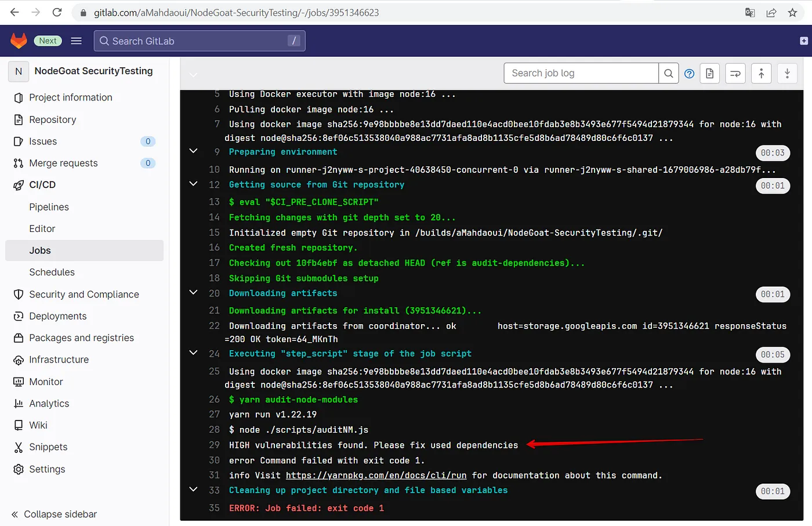This screenshot has width=812, height=526.
Task: Click Cleaning up project directory header
Action: pos(368,491)
